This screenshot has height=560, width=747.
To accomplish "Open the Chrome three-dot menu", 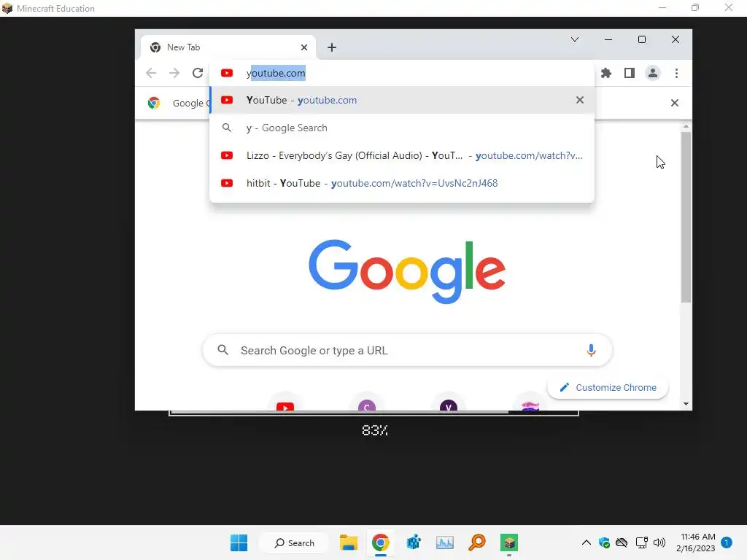I will click(676, 73).
